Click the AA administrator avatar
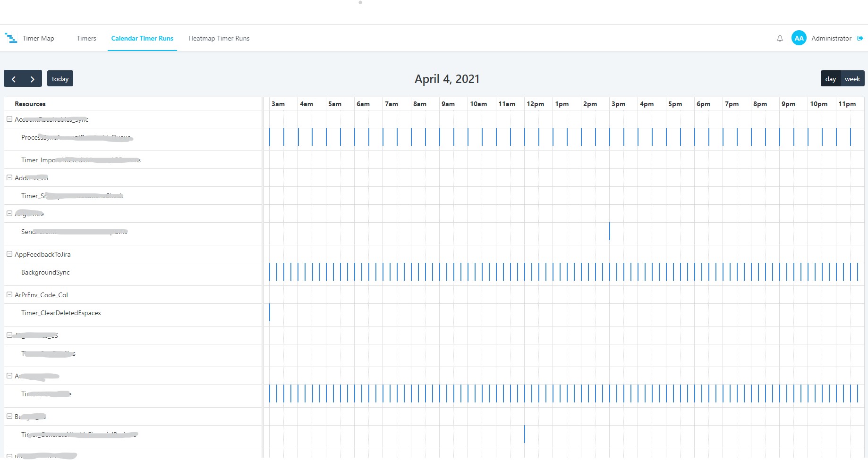Viewport: 868px width, 460px height. coord(798,38)
